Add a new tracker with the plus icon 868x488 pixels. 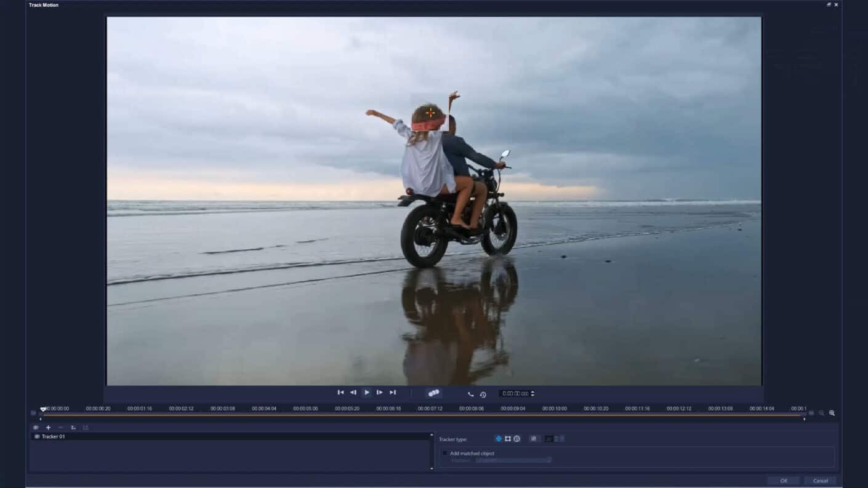(x=48, y=427)
